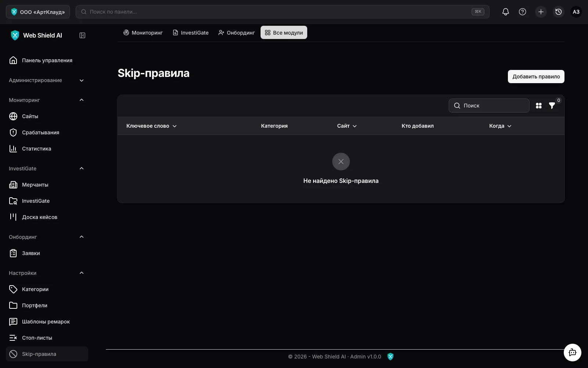Open Доска кейсов in sidebar
This screenshot has width=588, height=368.
coord(47,217)
